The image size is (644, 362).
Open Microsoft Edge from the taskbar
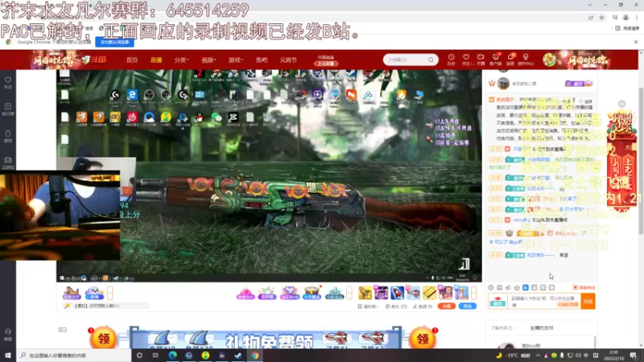click(172, 356)
